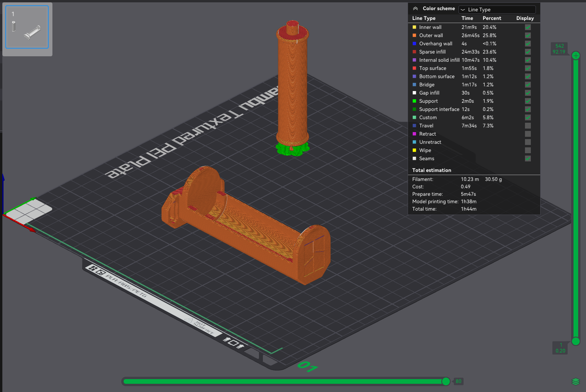Enable Travel moves display checkbox
The height and width of the screenshot is (392, 586).
point(528,126)
